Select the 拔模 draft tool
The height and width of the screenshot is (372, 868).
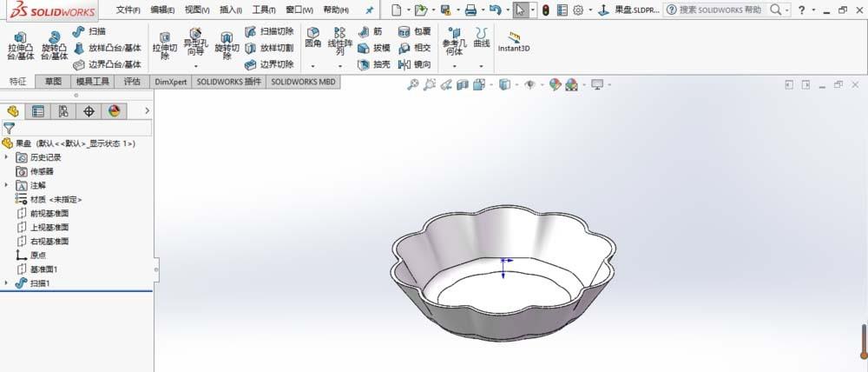pyautogui.click(x=374, y=48)
